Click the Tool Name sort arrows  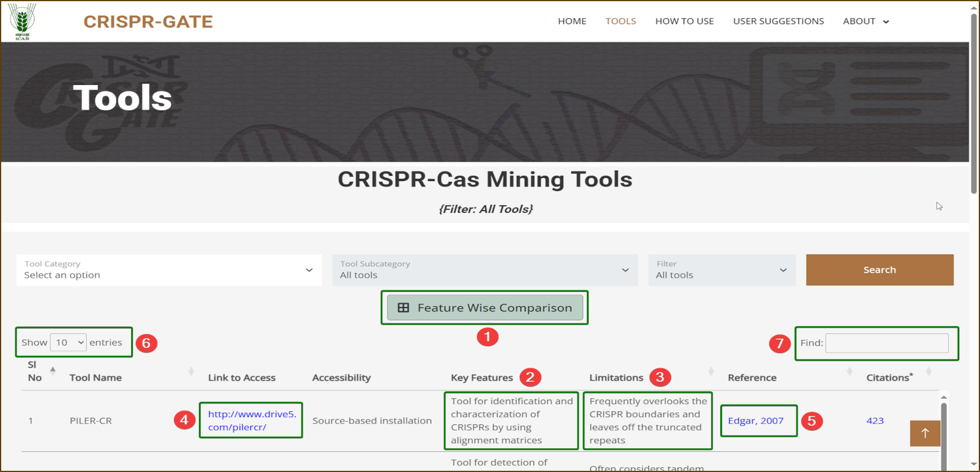[x=191, y=372]
